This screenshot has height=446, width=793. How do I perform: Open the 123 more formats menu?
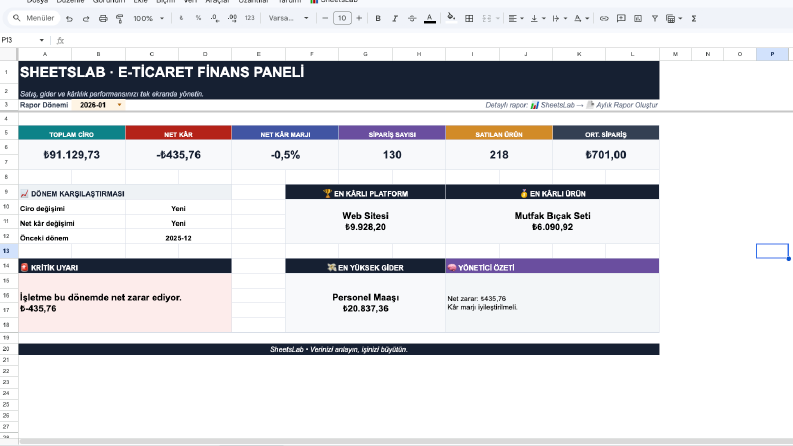250,18
